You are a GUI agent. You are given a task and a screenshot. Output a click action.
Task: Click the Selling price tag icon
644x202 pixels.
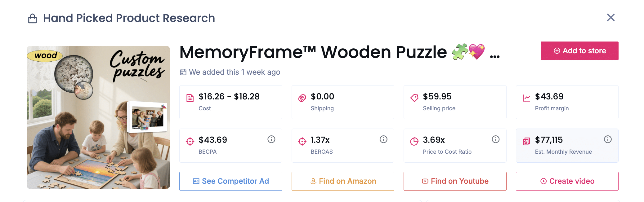tap(414, 98)
